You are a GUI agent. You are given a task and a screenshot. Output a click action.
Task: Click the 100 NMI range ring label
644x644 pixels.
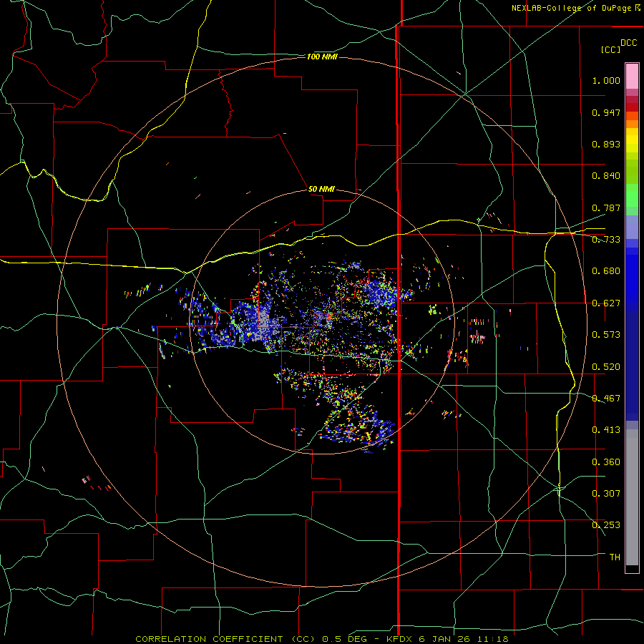click(322, 57)
